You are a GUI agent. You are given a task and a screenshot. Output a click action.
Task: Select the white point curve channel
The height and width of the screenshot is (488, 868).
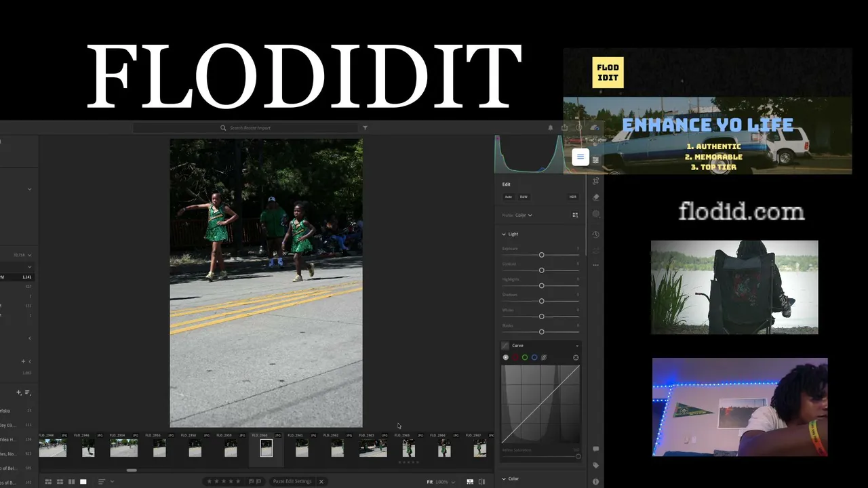pyautogui.click(x=505, y=357)
